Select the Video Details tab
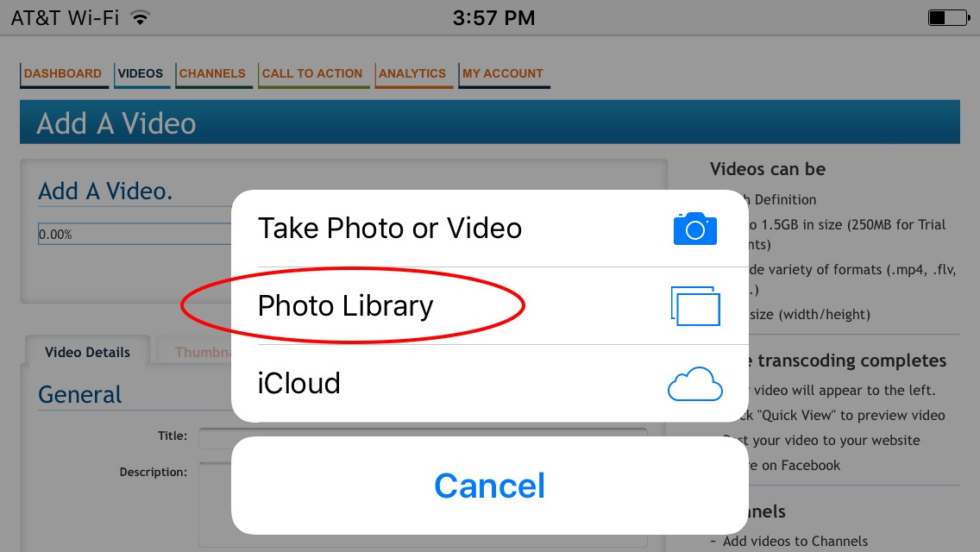The image size is (980, 552). pyautogui.click(x=87, y=352)
